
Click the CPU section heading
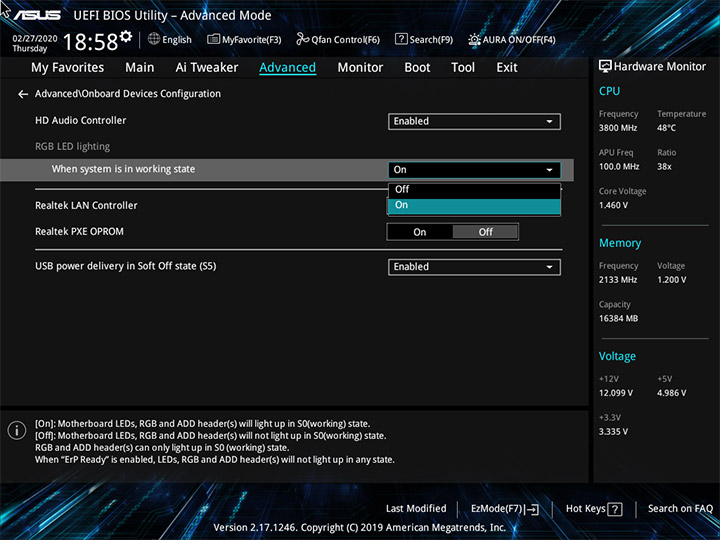[609, 91]
